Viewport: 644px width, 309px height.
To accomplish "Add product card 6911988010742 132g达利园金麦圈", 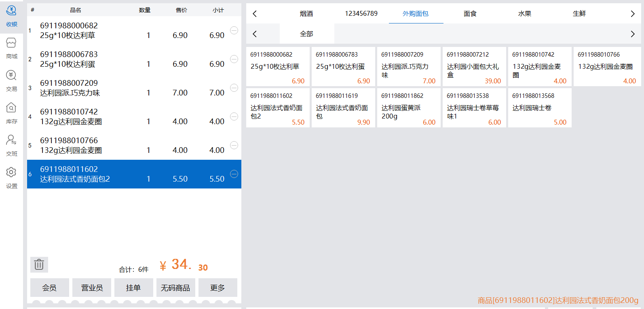I will tap(540, 67).
